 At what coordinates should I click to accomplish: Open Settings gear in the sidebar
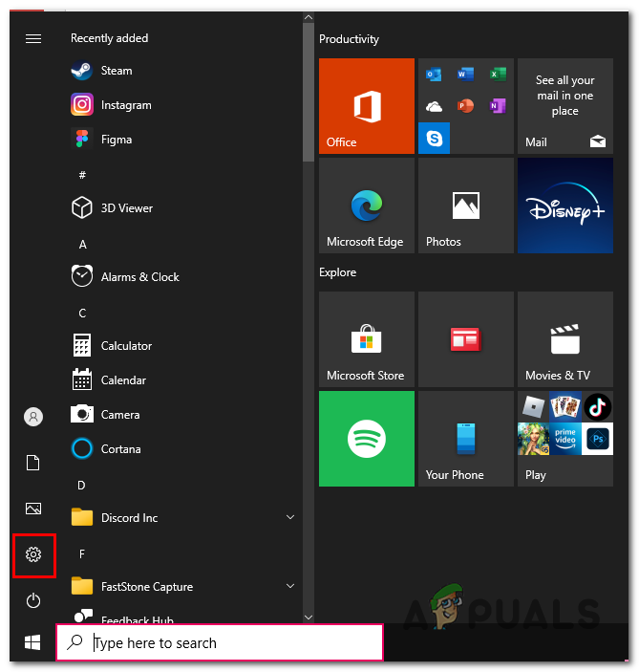(33, 554)
